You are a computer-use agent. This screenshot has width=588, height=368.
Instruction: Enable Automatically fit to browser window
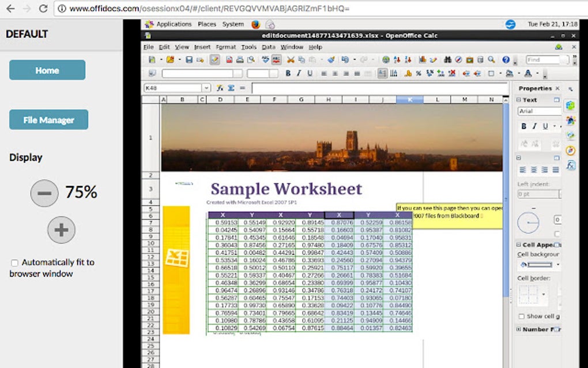click(14, 262)
